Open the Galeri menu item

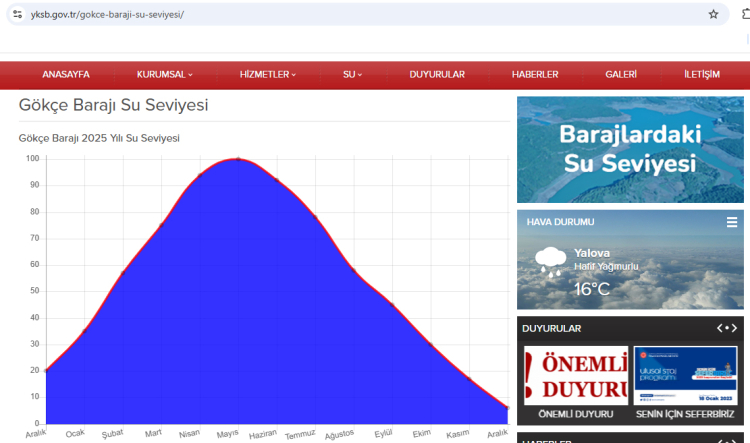point(621,75)
